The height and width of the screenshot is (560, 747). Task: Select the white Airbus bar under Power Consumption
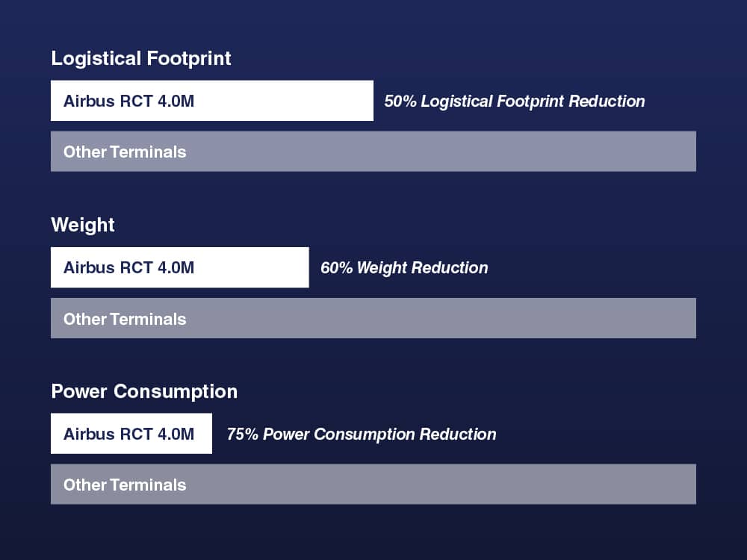point(203,434)
